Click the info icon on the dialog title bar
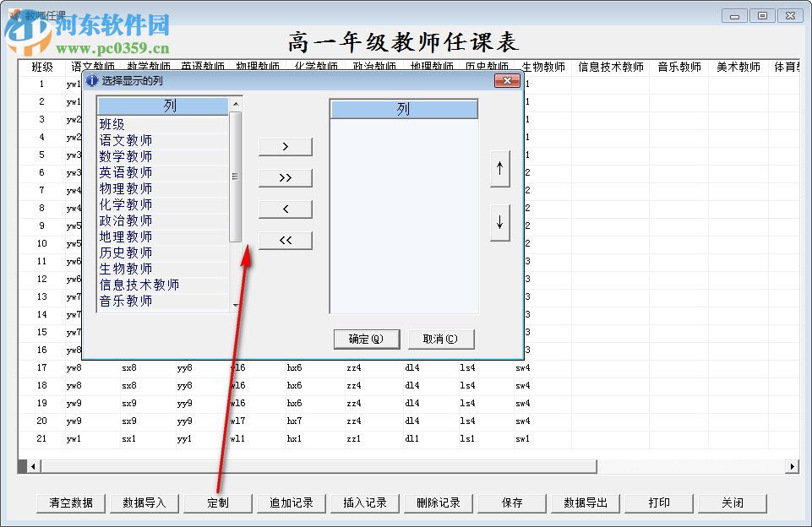812x527 pixels. pyautogui.click(x=91, y=80)
